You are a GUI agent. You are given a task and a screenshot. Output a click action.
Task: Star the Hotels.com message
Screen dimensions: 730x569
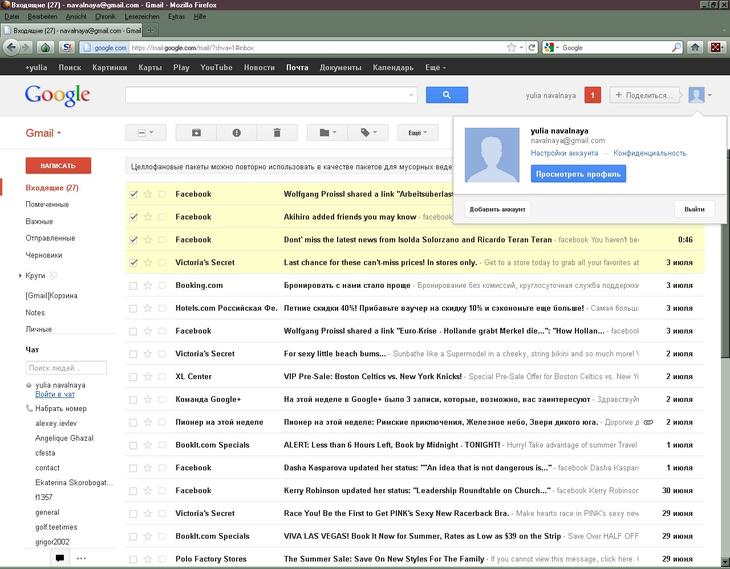click(148, 308)
